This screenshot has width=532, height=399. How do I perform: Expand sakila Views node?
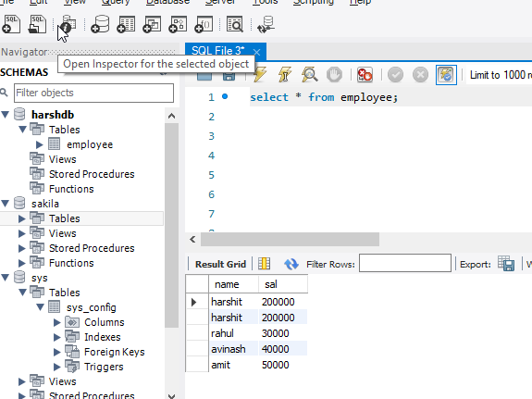[x=21, y=233]
